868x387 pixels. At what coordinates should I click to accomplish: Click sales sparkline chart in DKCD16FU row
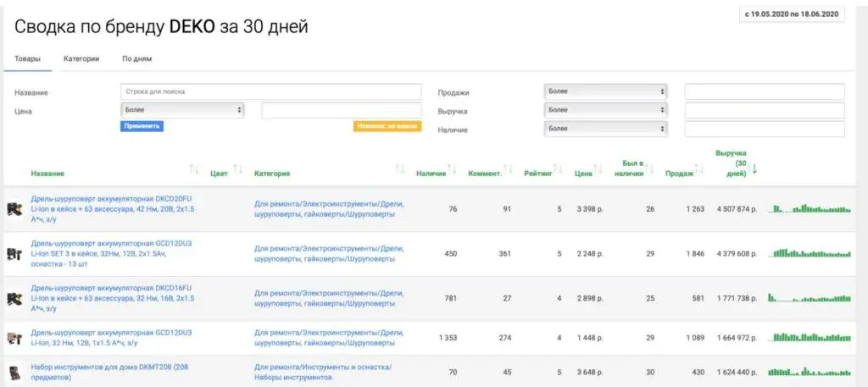coord(810,298)
